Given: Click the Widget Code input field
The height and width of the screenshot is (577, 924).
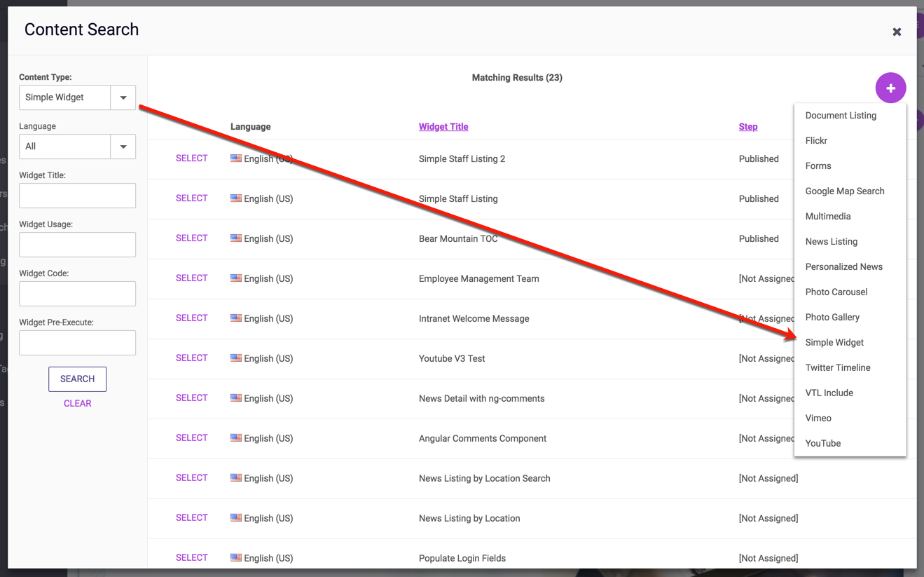Looking at the screenshot, I should click(77, 294).
